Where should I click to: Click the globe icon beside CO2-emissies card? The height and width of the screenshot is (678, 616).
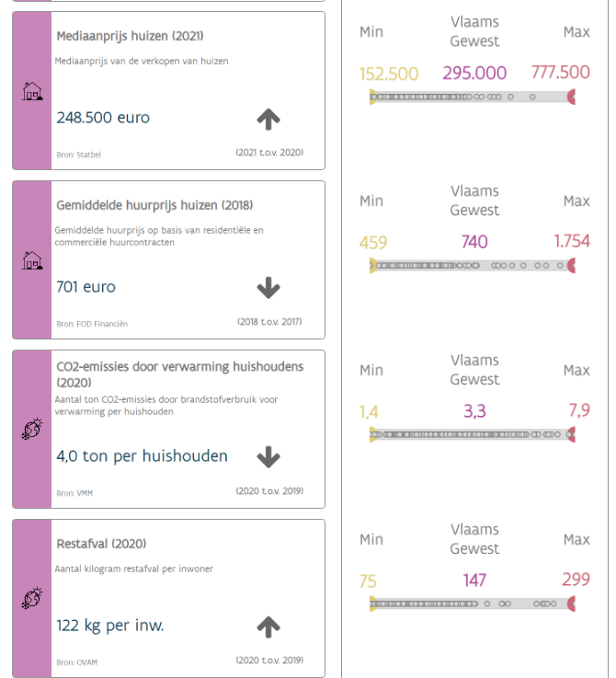pyautogui.click(x=32, y=430)
